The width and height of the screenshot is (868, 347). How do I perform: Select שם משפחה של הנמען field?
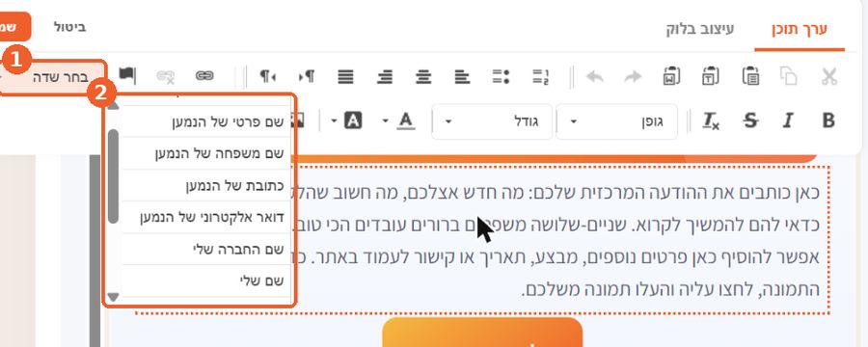(205, 153)
